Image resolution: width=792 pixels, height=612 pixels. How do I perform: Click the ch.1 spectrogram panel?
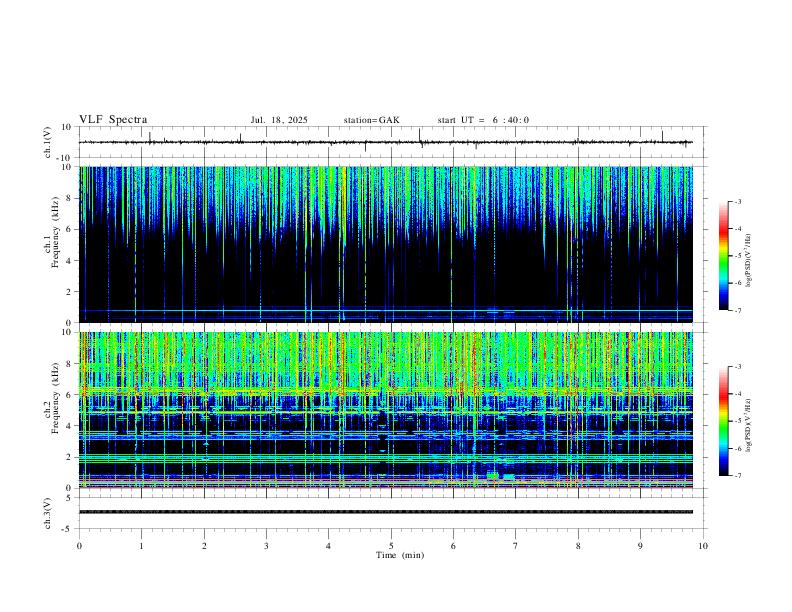(386, 244)
